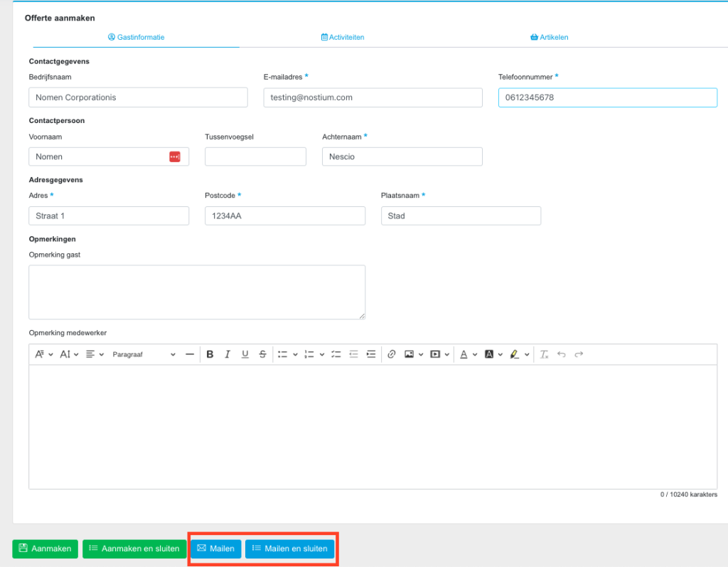Insert a horizontal line
Viewport: 728px width, 567px height.
[x=190, y=354]
